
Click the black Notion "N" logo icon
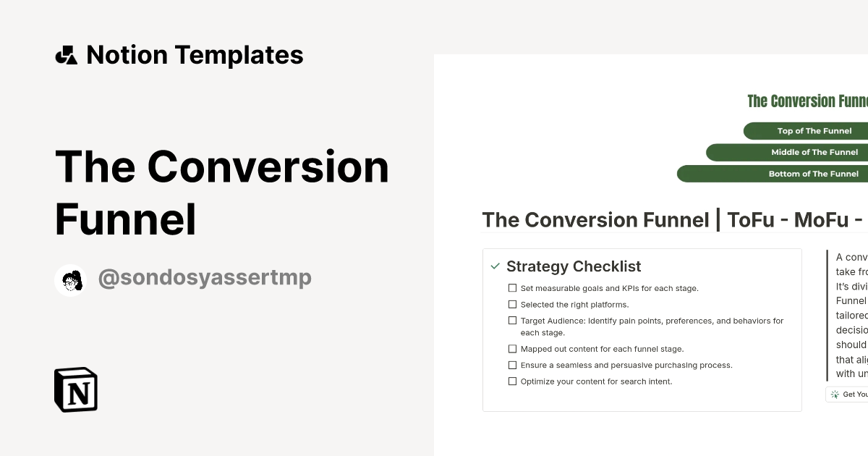point(75,390)
